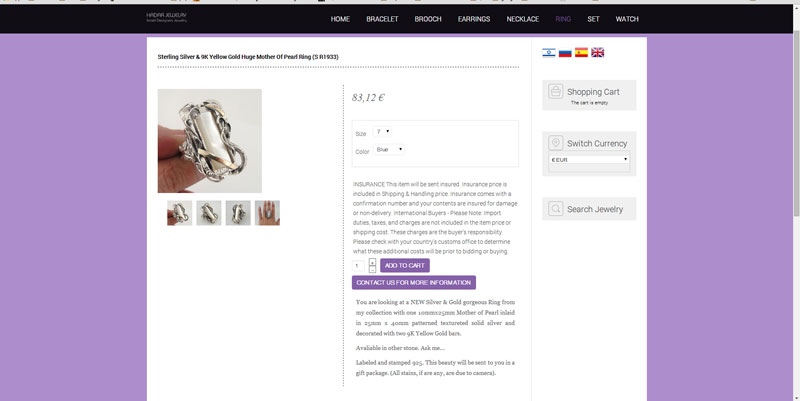Click the Search Jewelry magnifier icon

point(555,209)
